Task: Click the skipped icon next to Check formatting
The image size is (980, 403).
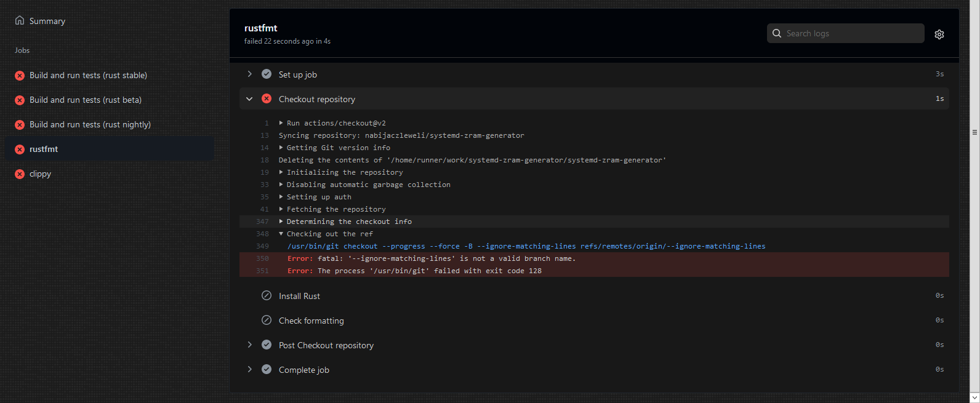Action: click(x=267, y=320)
